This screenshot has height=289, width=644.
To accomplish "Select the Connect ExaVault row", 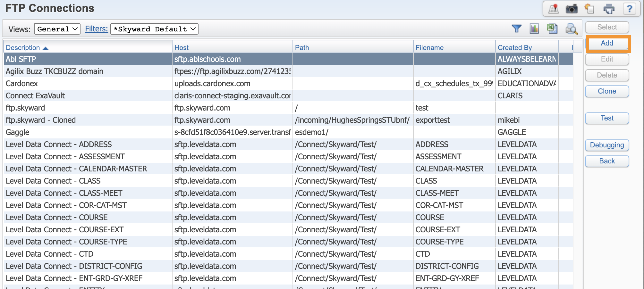I will pos(288,95).
